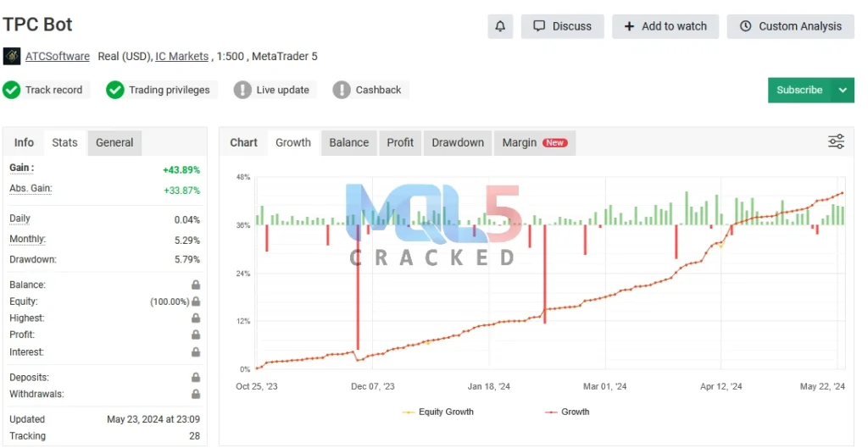The height and width of the screenshot is (448, 868).
Task: Open the General tab in info panel
Action: [114, 142]
